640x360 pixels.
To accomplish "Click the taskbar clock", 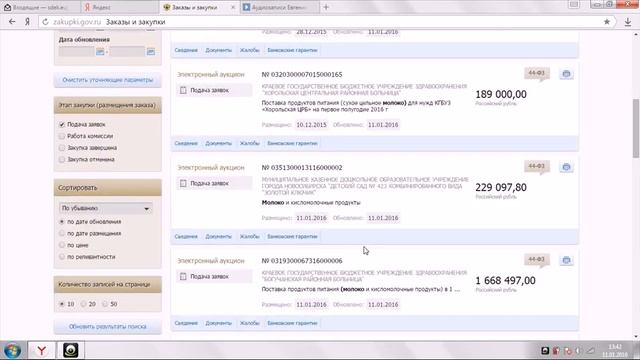I will [615, 351].
